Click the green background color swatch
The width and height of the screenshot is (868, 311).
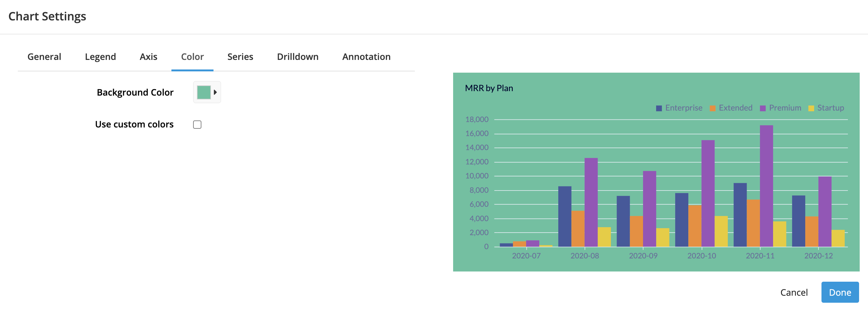pyautogui.click(x=204, y=92)
